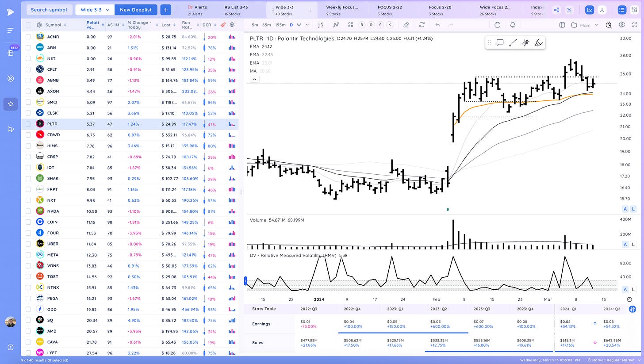This screenshot has width=644, height=364.
Task: Select the highlighter brush drawing tool
Action: (538, 42)
